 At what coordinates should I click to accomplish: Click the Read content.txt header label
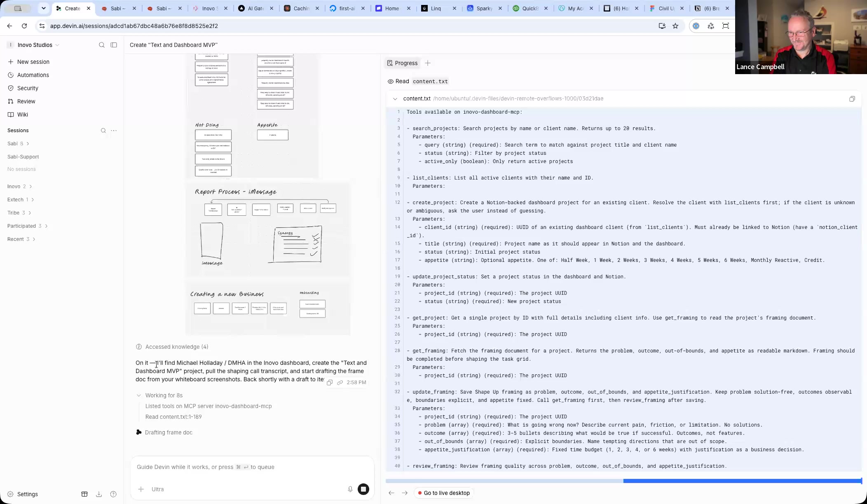click(x=417, y=81)
